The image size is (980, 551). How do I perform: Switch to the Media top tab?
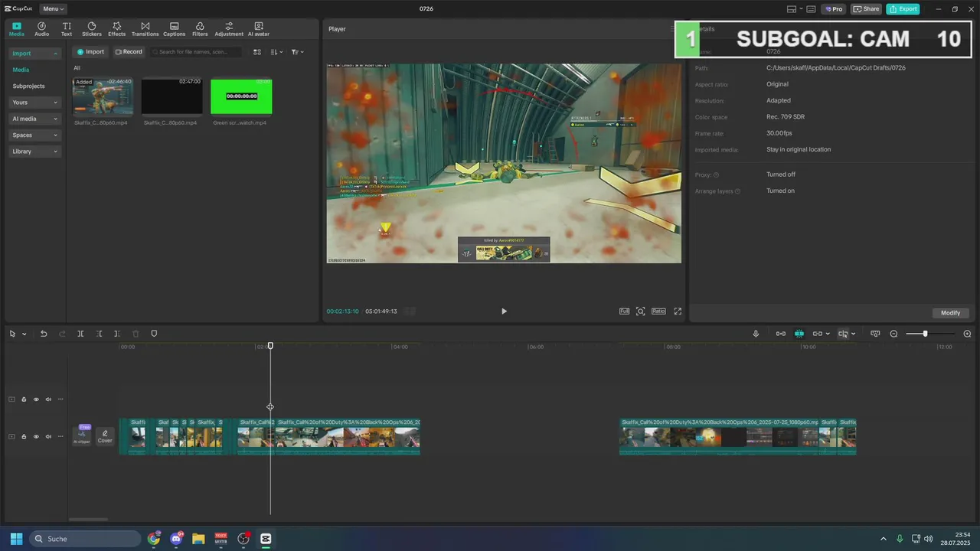click(x=16, y=29)
